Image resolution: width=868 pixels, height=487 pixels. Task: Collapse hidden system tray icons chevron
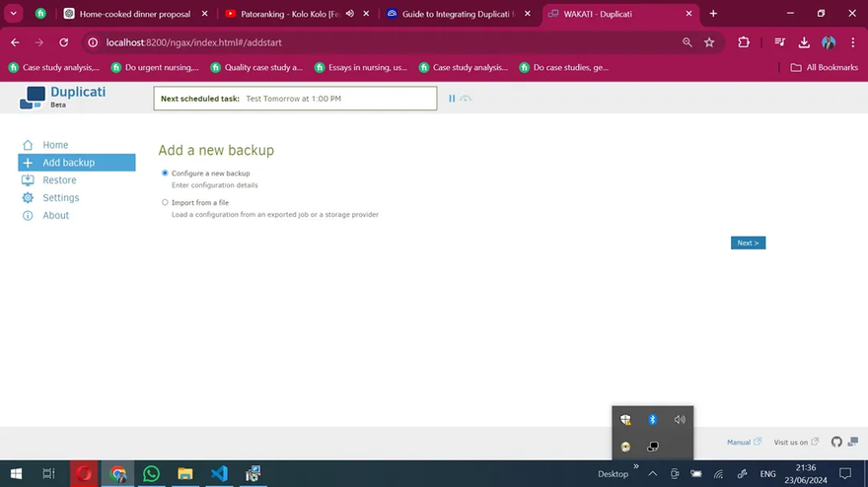pyautogui.click(x=652, y=474)
